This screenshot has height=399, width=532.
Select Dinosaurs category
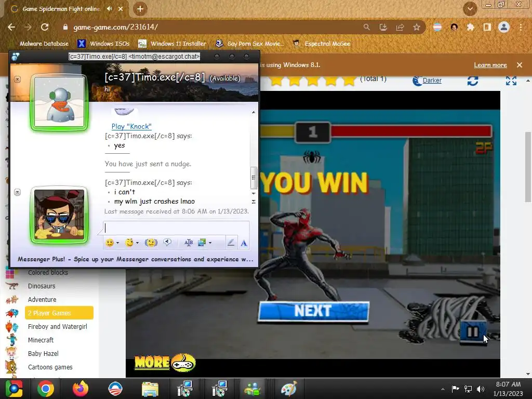pyautogui.click(x=42, y=286)
